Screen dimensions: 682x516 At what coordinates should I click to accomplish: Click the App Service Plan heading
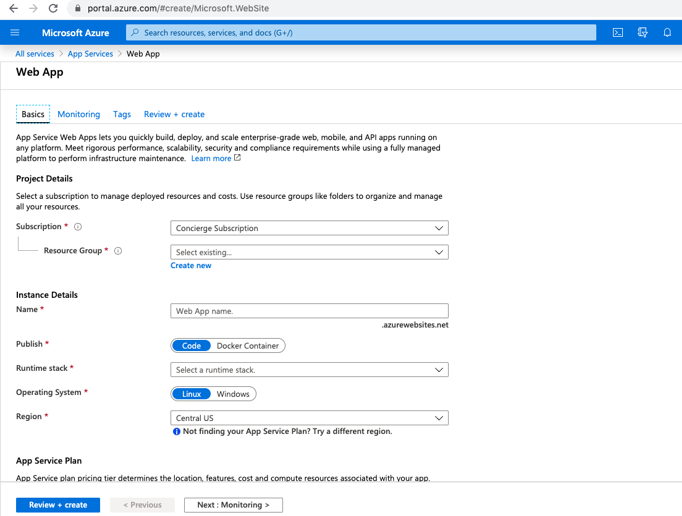point(49,461)
